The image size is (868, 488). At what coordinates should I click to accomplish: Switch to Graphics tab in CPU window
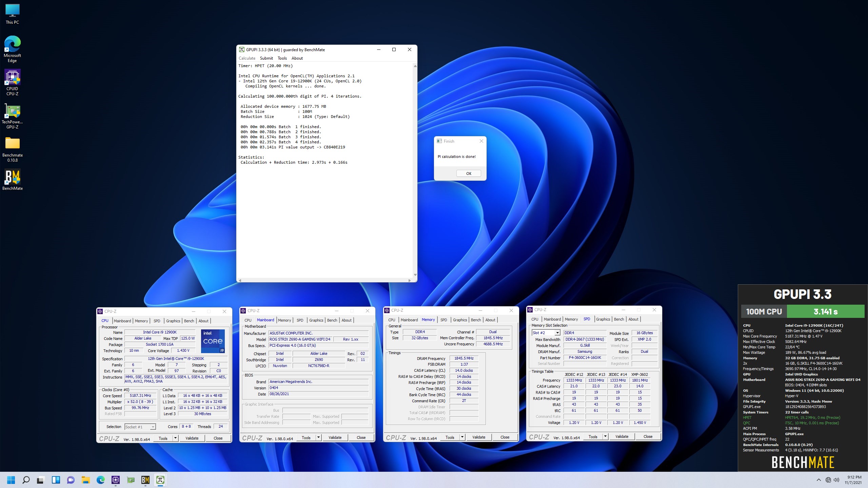173,321
